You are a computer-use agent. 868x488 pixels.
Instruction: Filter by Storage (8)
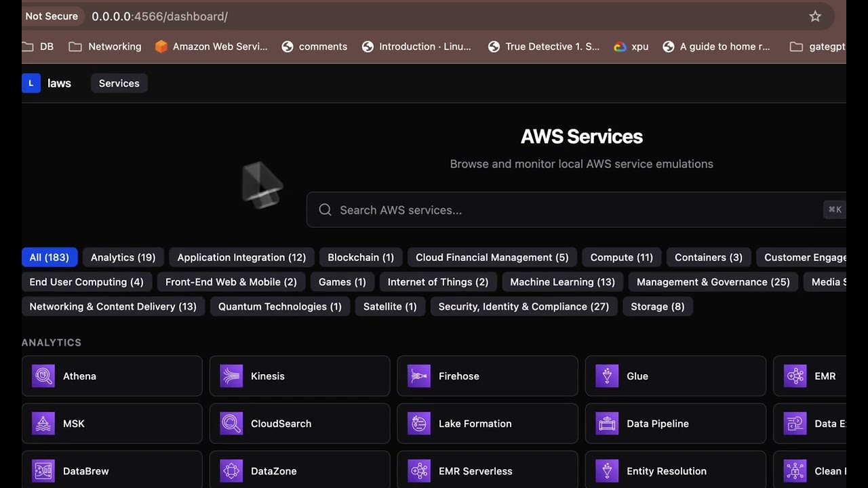click(658, 306)
